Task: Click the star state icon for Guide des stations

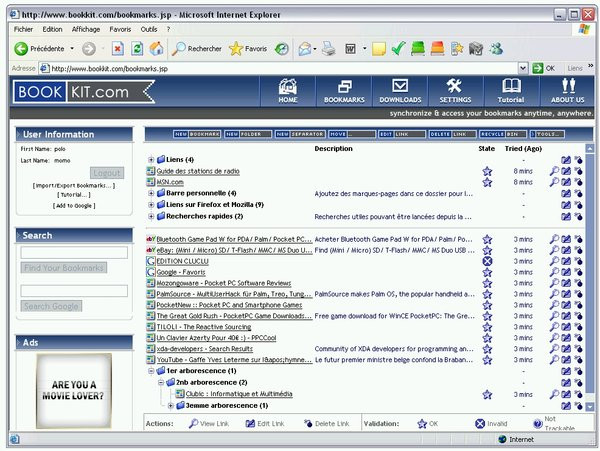Action: tap(487, 171)
